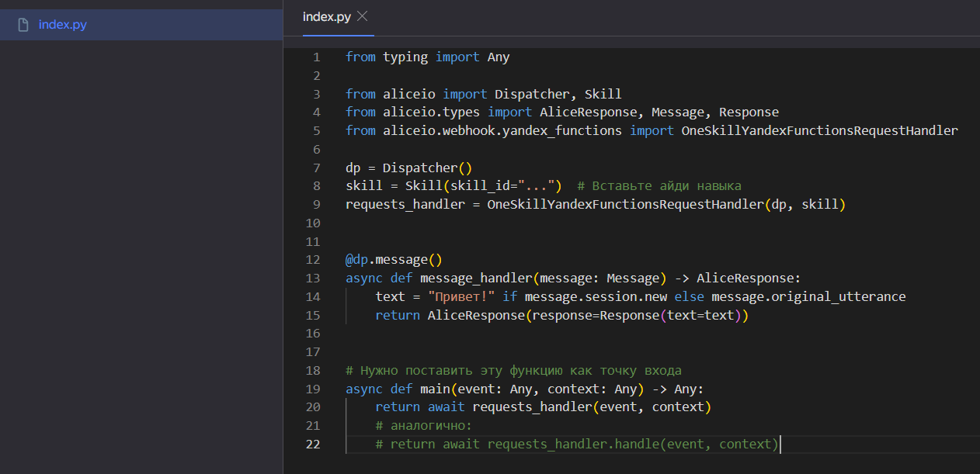Click 'main' function name on line 19
This screenshot has width=980, height=474.
(x=435, y=389)
